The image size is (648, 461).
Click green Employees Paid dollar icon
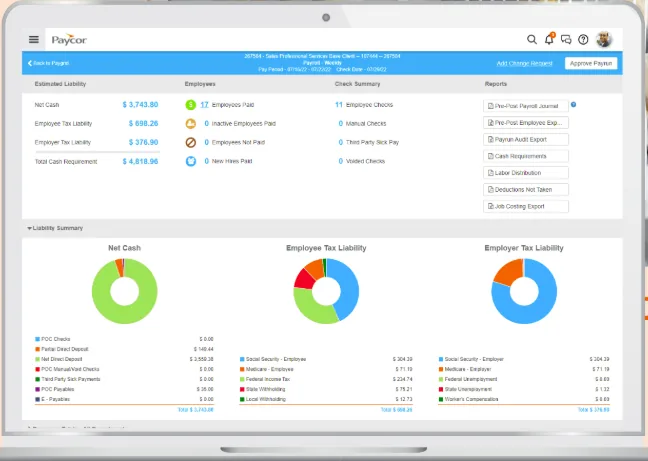pyautogui.click(x=191, y=105)
